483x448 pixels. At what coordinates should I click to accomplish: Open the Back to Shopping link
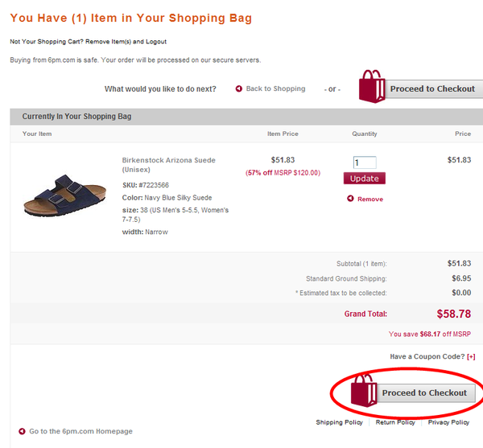[275, 88]
